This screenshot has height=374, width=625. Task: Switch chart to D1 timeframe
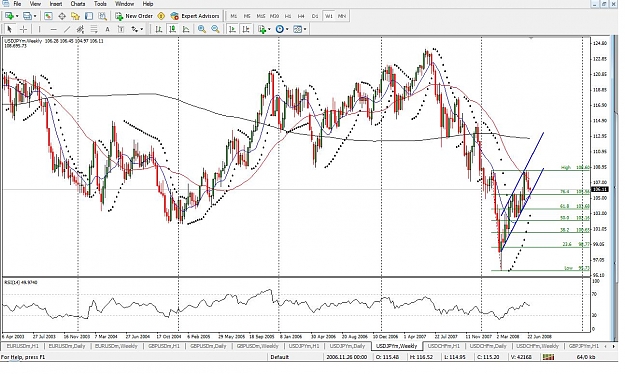315,16
